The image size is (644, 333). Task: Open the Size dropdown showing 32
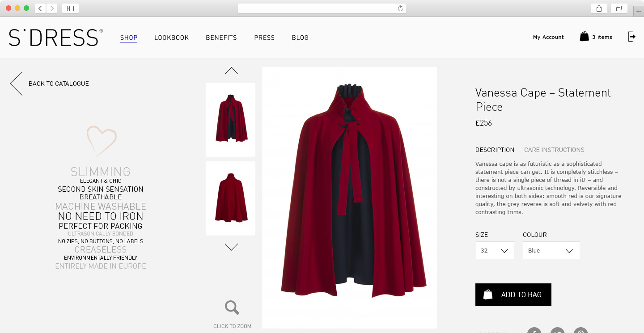(495, 251)
